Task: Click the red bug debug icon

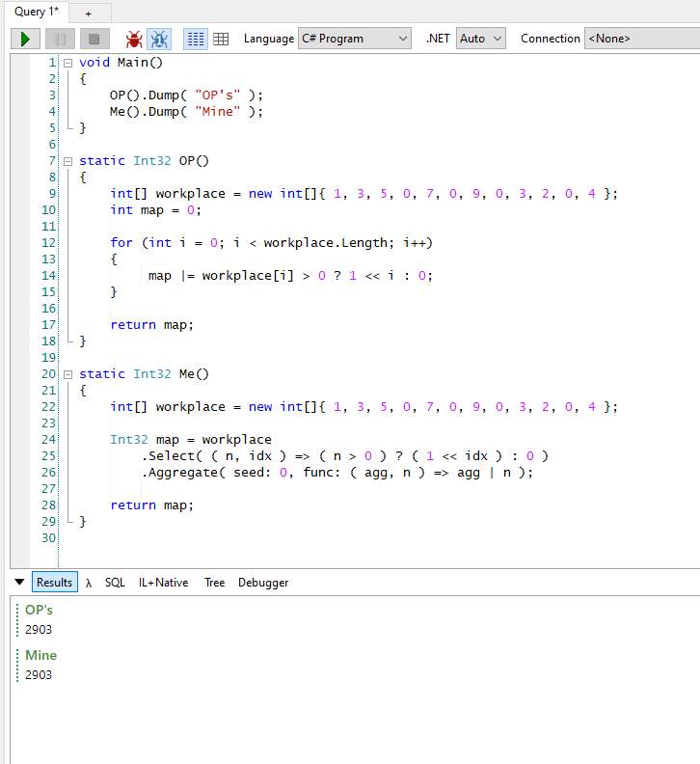Action: [133, 39]
